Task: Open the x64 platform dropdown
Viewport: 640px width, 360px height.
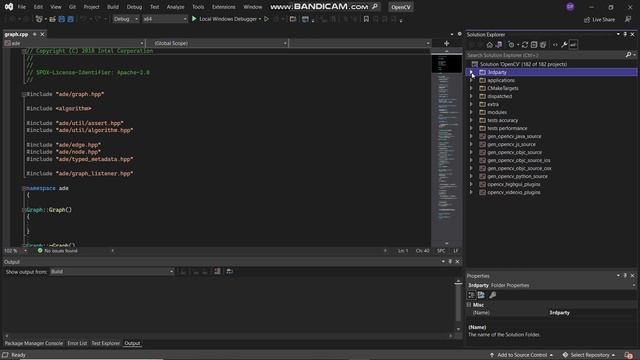Action: pos(164,19)
